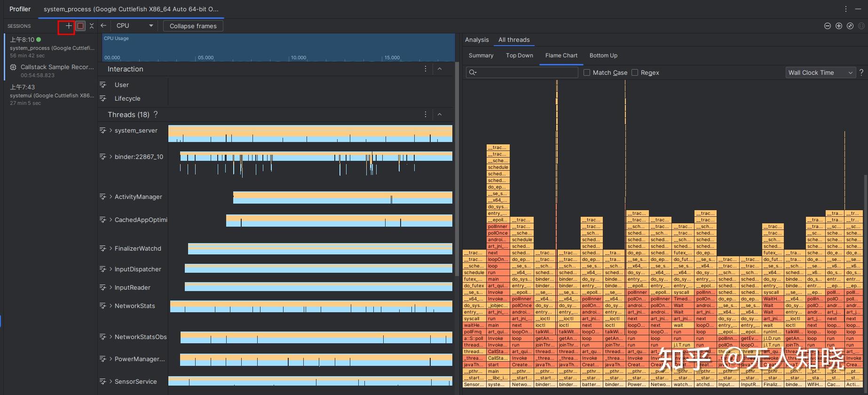
Task: Collapse the Interaction section
Action: pyautogui.click(x=440, y=69)
